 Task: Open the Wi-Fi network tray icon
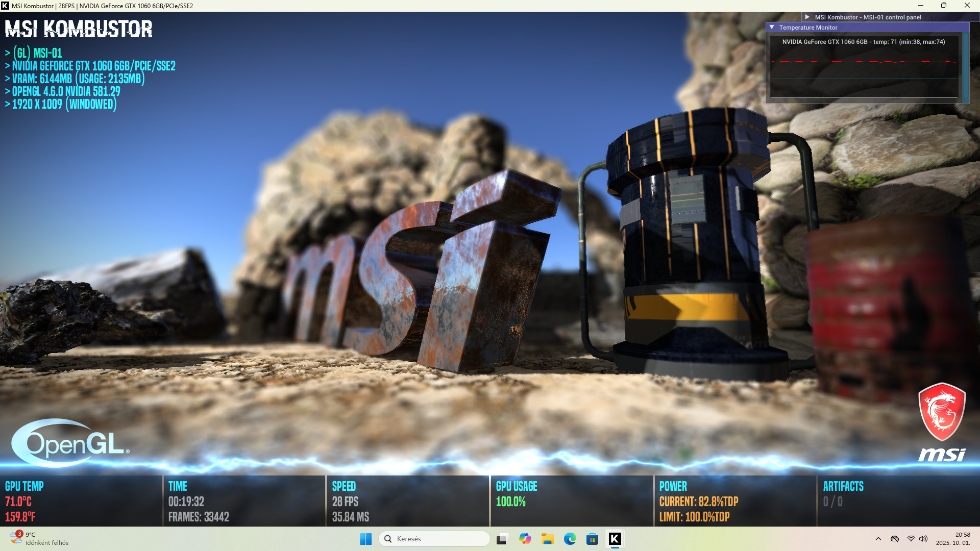[911, 539]
